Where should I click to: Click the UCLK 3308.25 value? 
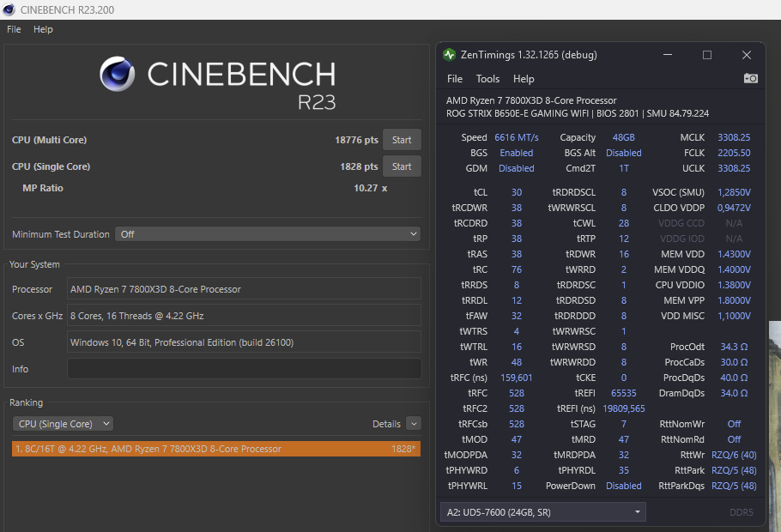pos(734,168)
